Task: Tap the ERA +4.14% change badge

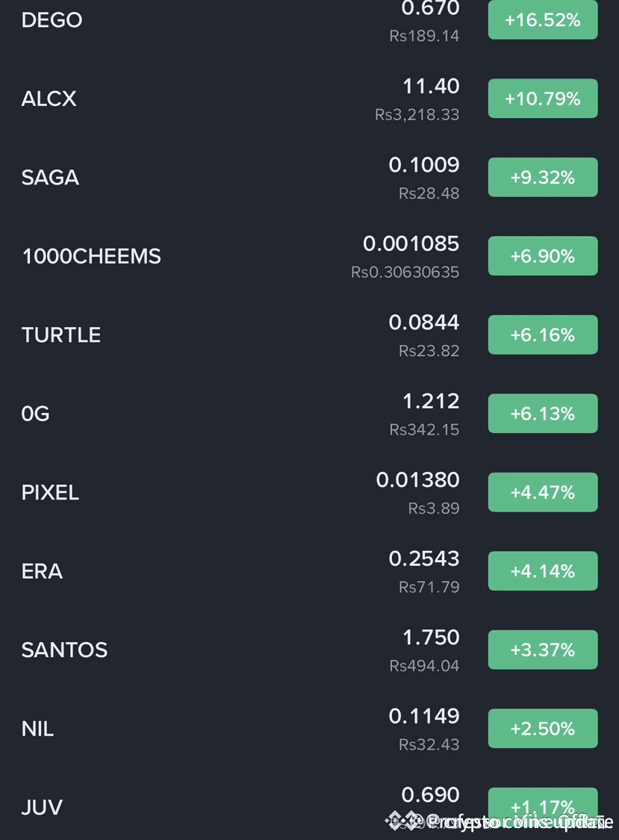Action: 543,571
